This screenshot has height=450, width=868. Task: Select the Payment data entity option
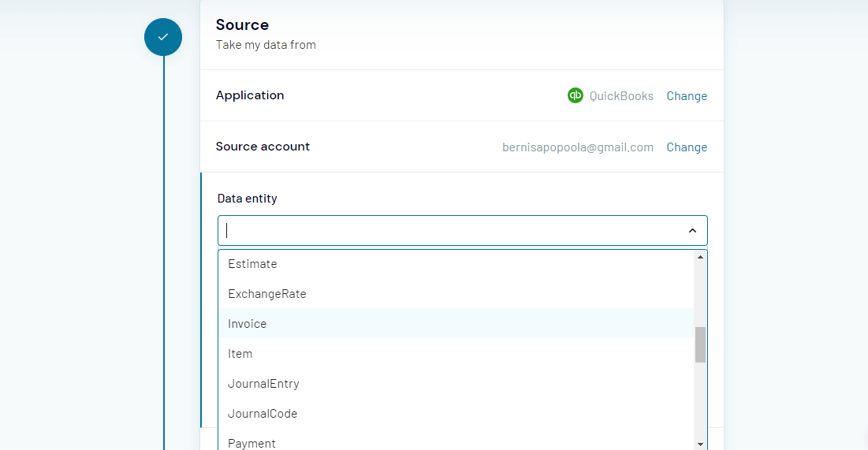click(456, 442)
